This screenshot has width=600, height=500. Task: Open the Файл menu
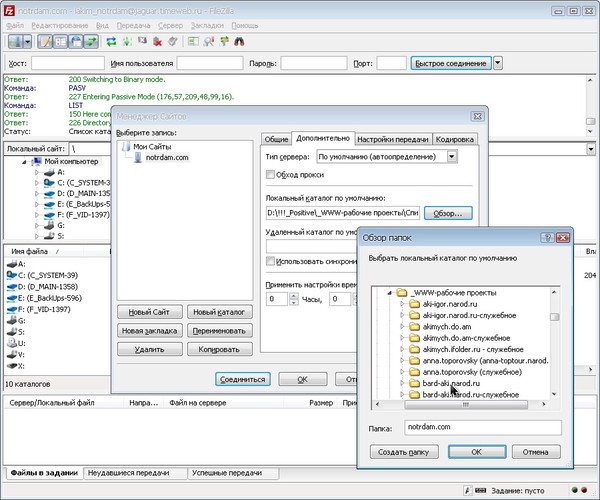[15, 26]
